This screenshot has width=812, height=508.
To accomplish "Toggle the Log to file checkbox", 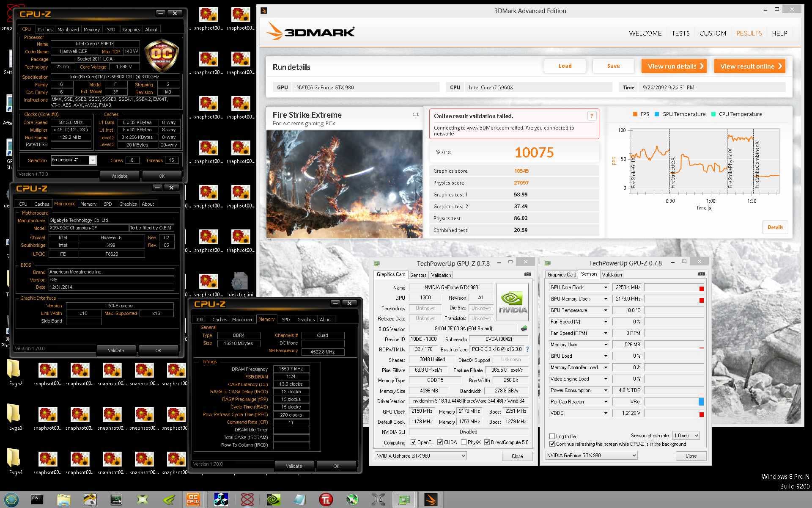I will [x=552, y=436].
